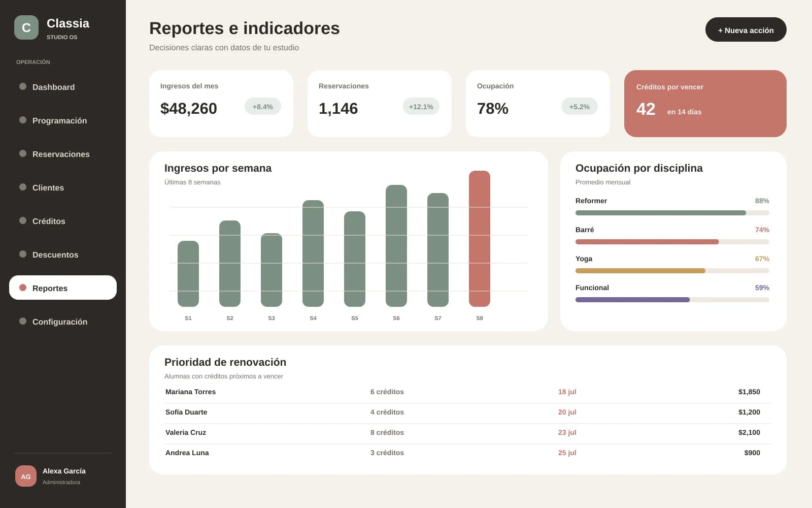Click the +8.4% change badge
The width and height of the screenshot is (812, 508).
(x=262, y=106)
